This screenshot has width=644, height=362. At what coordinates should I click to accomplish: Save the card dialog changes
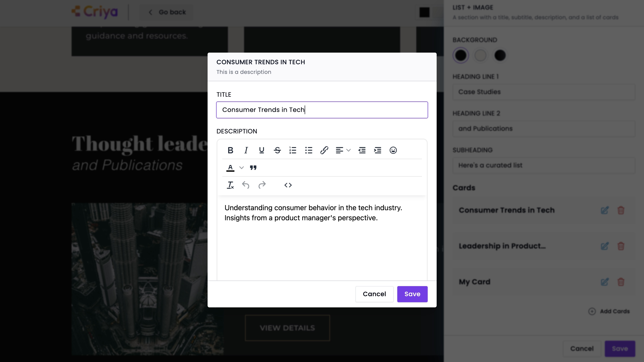[412, 294]
